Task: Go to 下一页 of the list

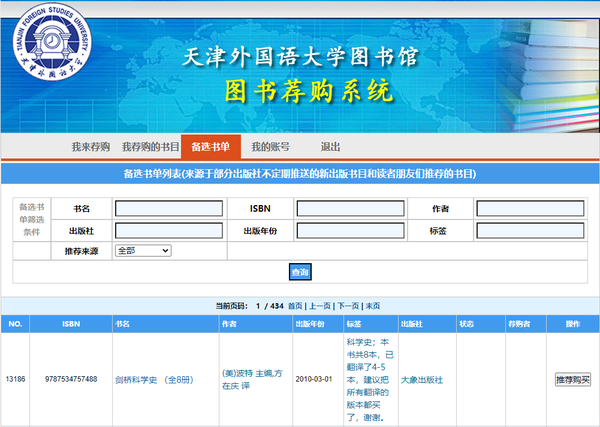Action: (347, 306)
